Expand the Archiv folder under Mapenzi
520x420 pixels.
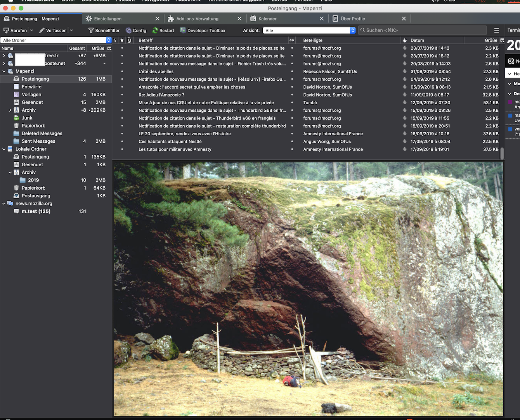[10, 110]
